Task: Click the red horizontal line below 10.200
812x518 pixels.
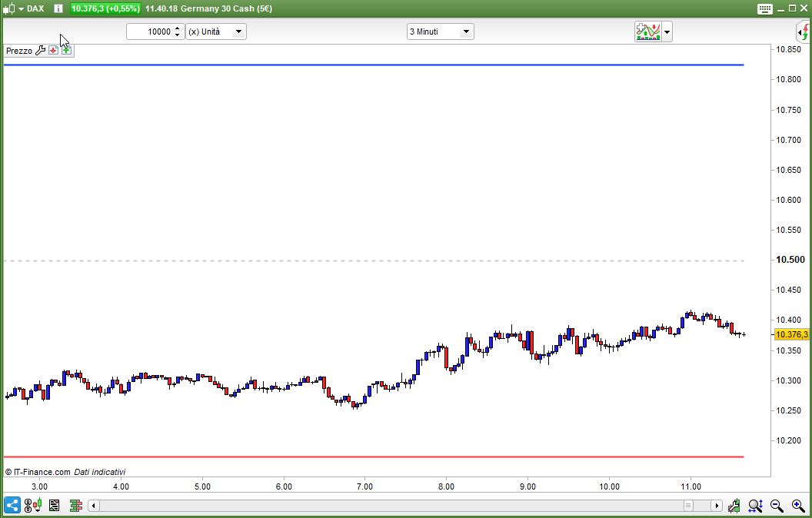Action: point(374,457)
